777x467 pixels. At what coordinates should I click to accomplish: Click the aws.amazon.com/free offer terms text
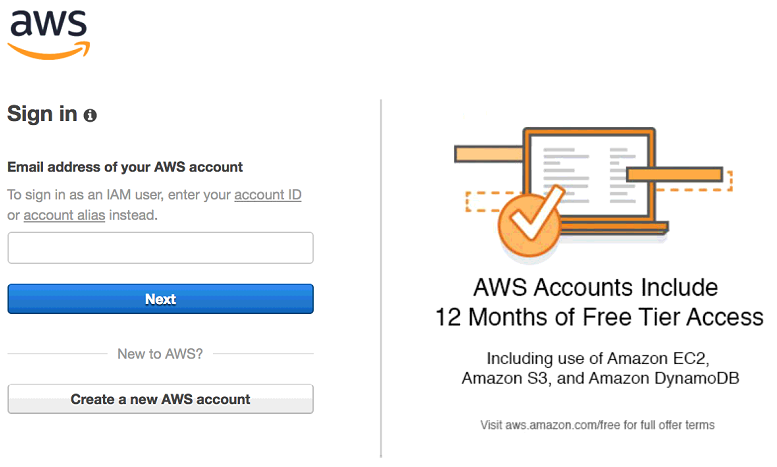597,425
